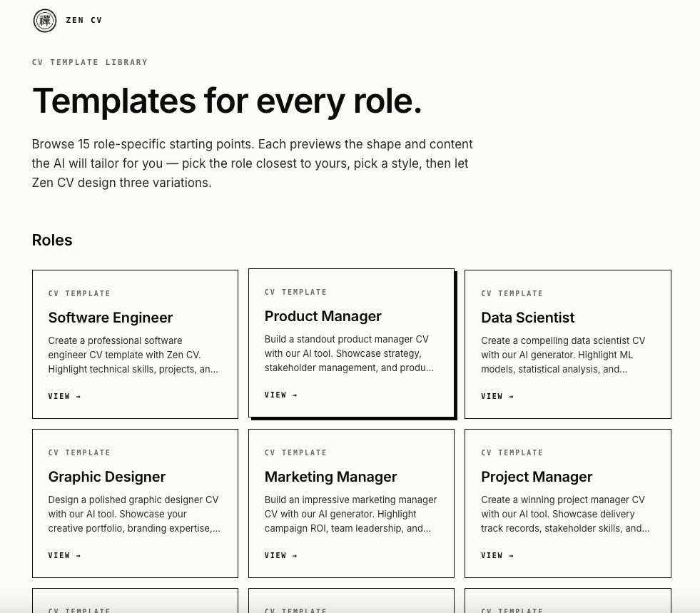Click the 'Templates for every role.' heading

227,101
